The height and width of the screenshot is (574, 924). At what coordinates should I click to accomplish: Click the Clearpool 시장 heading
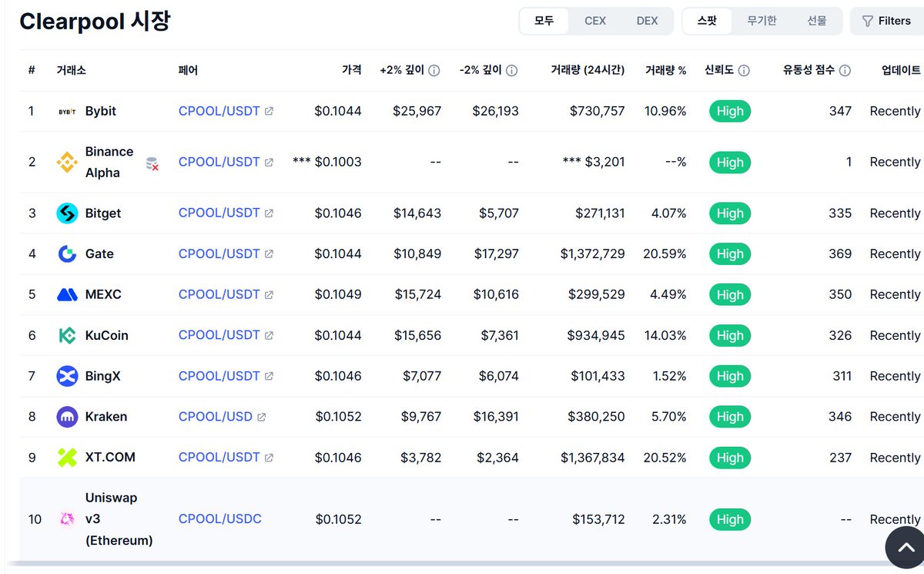click(x=95, y=21)
